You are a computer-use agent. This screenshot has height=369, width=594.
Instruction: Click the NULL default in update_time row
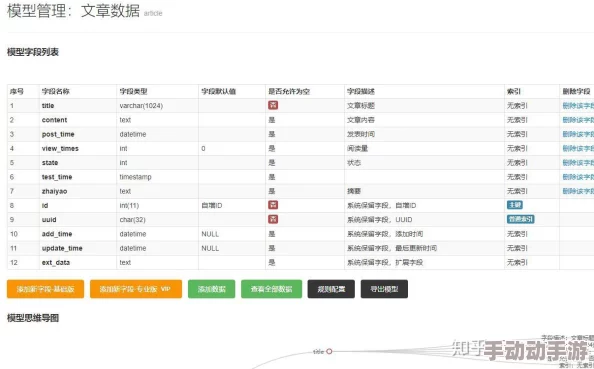click(210, 248)
